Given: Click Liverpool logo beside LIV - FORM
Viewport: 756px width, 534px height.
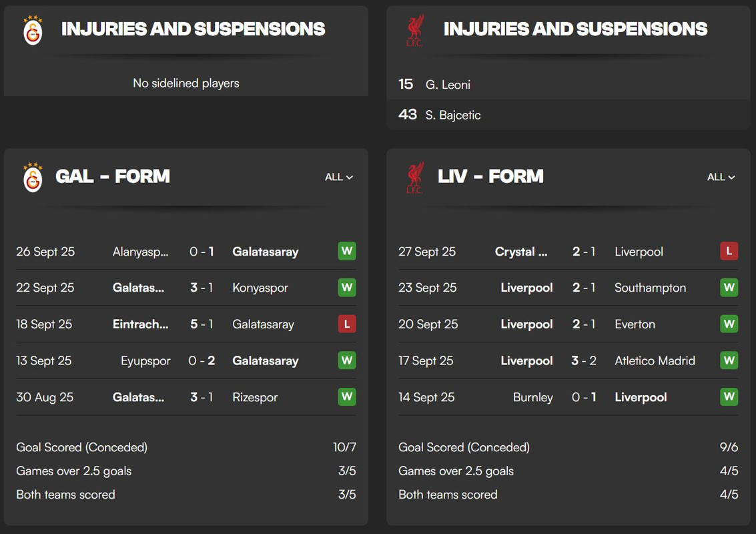Looking at the screenshot, I should pyautogui.click(x=414, y=177).
